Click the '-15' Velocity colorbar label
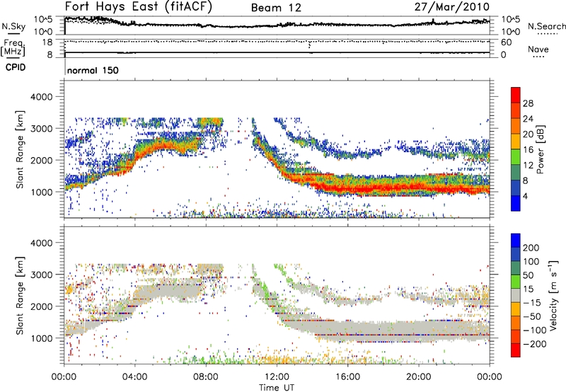This screenshot has width=566, height=392. coord(532,303)
